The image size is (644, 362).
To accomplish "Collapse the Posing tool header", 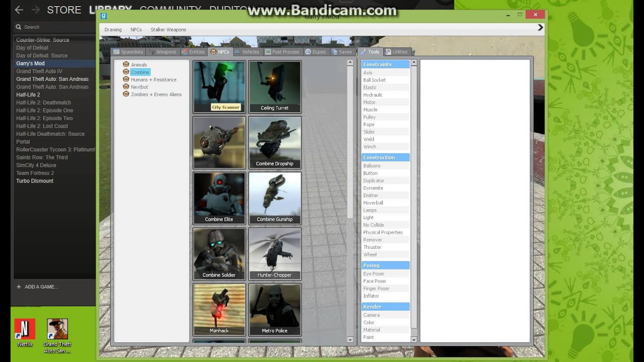I will tap(385, 265).
